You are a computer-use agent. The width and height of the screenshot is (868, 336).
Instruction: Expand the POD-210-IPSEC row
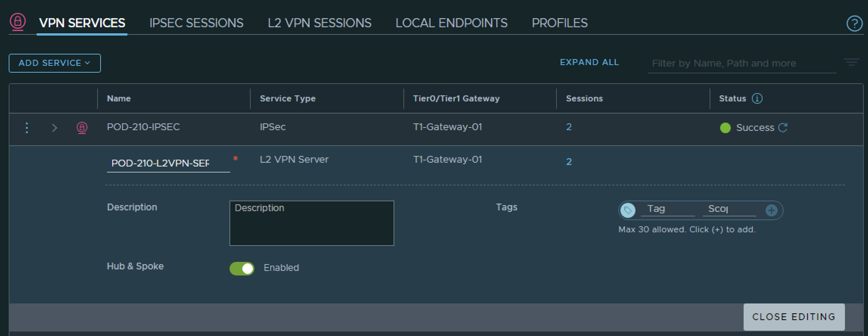(x=54, y=128)
